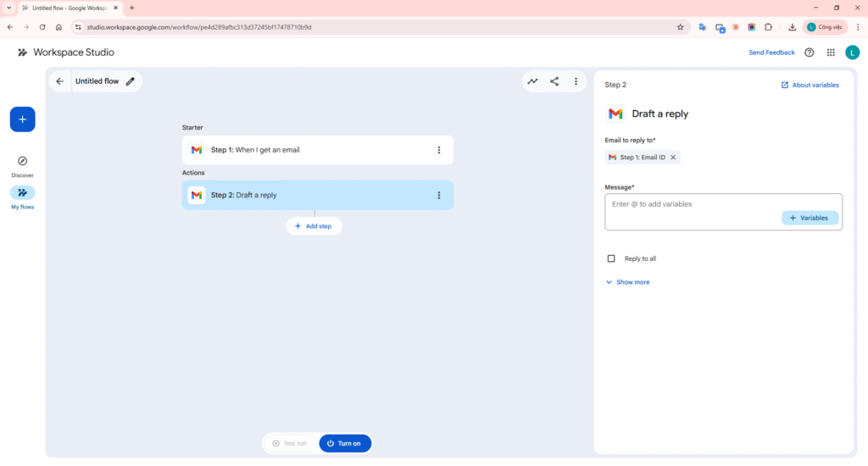The width and height of the screenshot is (868, 466).
Task: Remove the Step 1: Email ID chip
Action: click(673, 158)
